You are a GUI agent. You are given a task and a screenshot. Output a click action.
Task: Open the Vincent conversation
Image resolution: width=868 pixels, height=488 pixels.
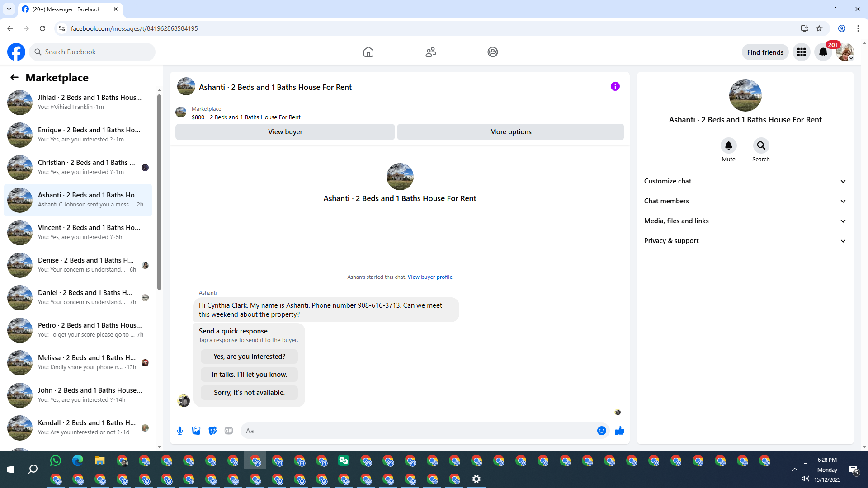[78, 232]
